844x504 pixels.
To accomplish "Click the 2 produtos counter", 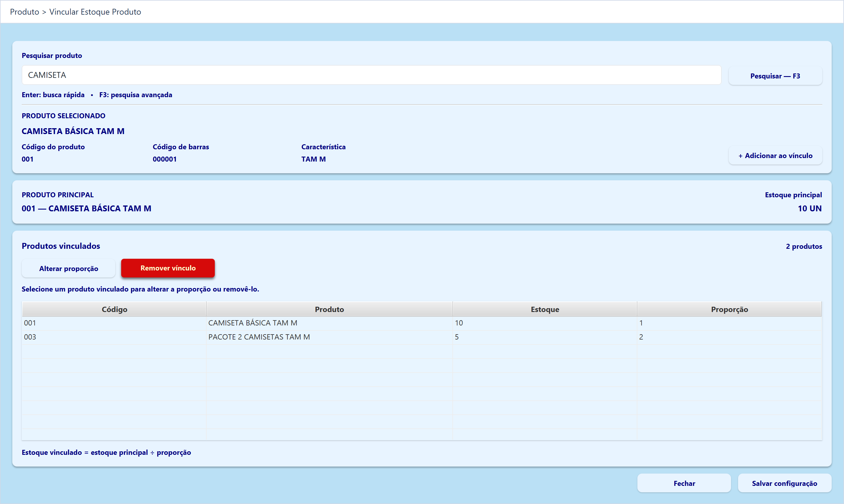I will [804, 246].
